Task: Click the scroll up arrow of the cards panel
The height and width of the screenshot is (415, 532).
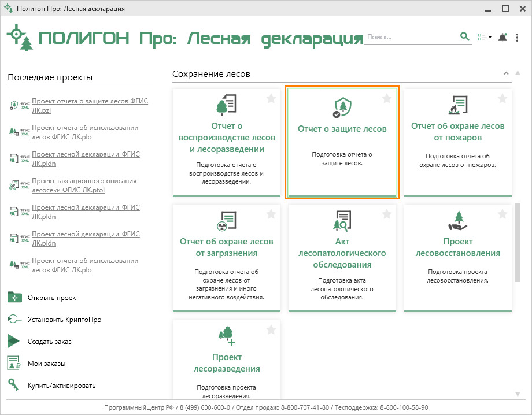Action: click(518, 73)
